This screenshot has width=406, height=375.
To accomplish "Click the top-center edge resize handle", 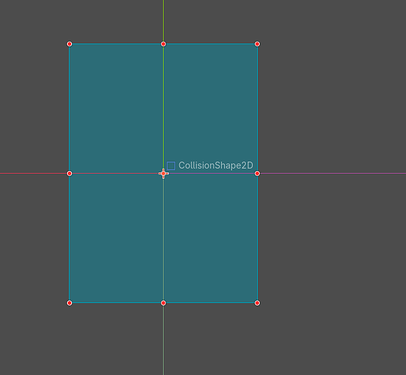I will point(163,44).
